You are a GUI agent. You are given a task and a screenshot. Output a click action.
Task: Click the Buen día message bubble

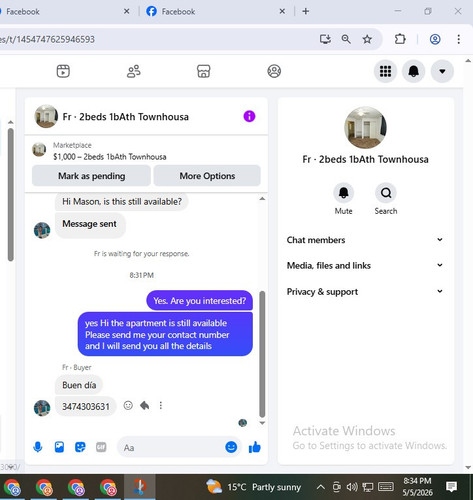pyautogui.click(x=79, y=385)
